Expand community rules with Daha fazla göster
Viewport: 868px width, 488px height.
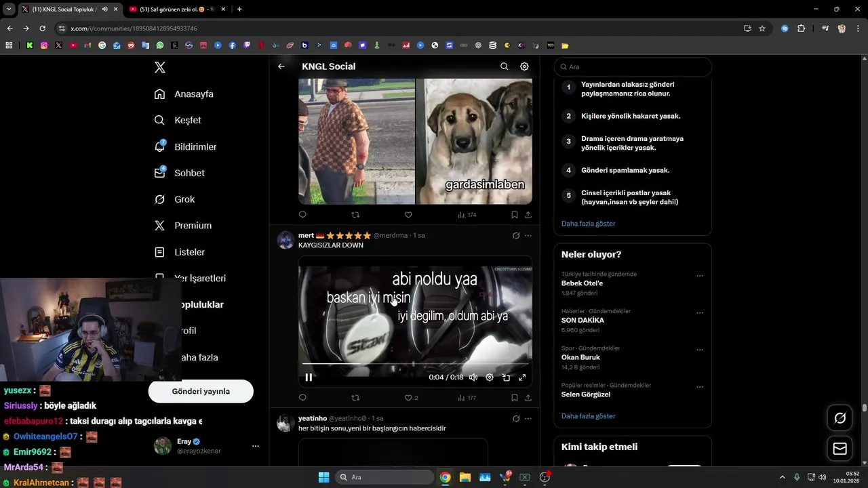[588, 224]
